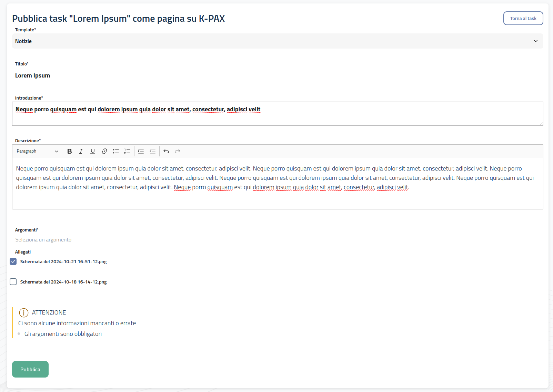
Task: Click inside the Introduzione text area
Action: (277, 117)
